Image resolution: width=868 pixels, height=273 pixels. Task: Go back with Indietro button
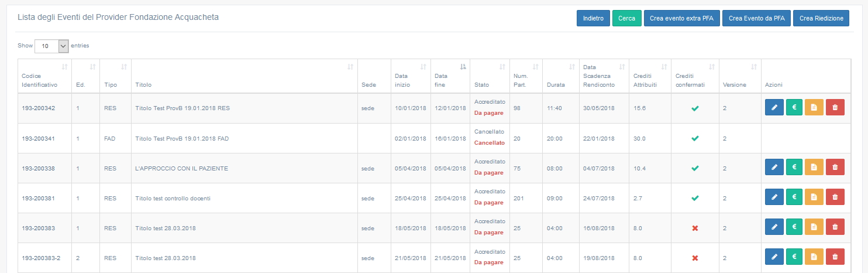click(593, 18)
